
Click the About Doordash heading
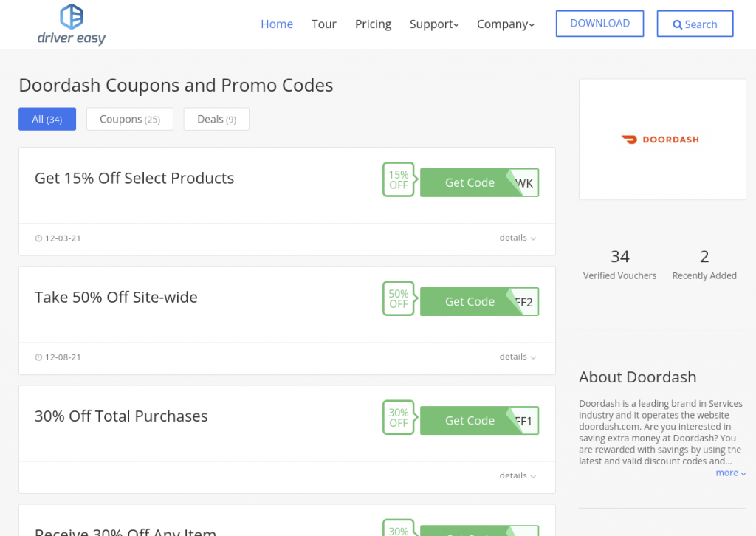(x=637, y=377)
